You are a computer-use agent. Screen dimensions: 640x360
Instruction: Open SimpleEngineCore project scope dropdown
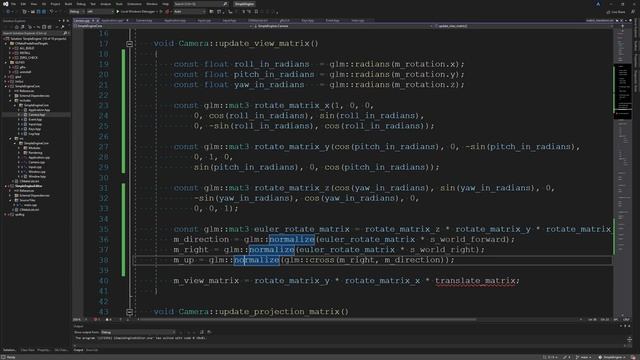162,26
